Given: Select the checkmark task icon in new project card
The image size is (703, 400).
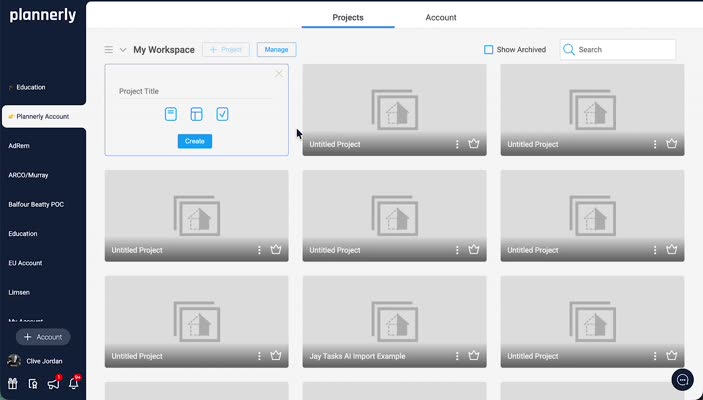Looking at the screenshot, I should coord(222,114).
